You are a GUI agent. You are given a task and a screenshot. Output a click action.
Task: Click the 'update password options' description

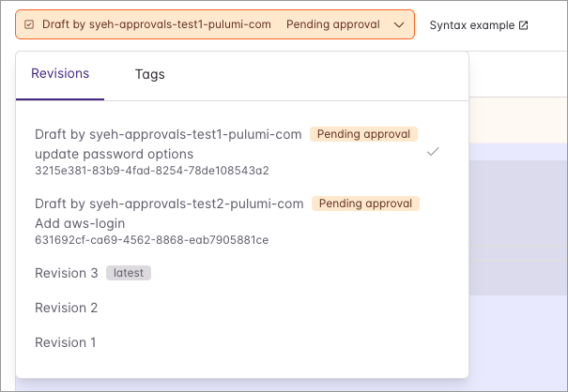click(x=115, y=154)
